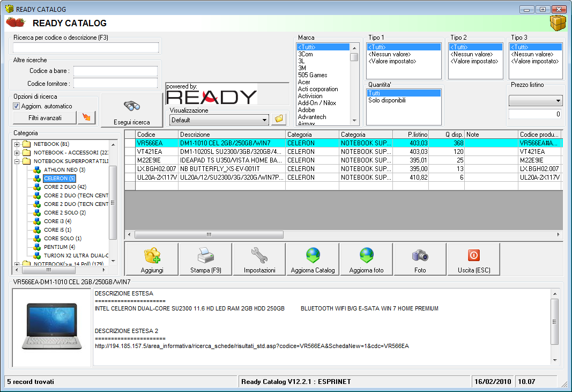Image resolution: width=572 pixels, height=392 pixels.
Task: Open the Prezzo listino dropdown
Action: 558,101
